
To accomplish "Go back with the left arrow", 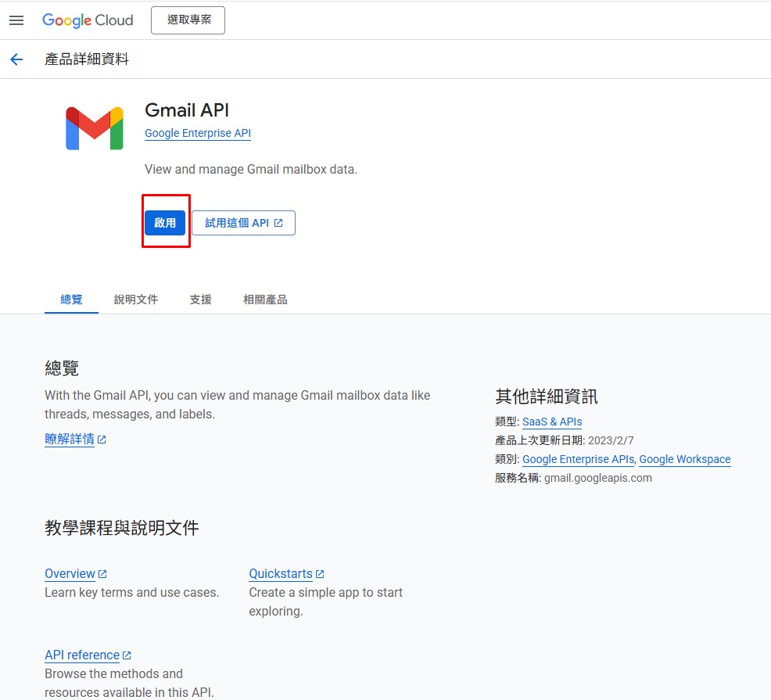I will (16, 59).
